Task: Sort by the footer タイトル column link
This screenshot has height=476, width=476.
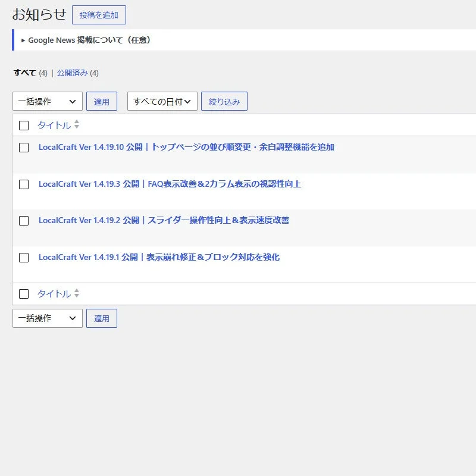Action: 54,293
